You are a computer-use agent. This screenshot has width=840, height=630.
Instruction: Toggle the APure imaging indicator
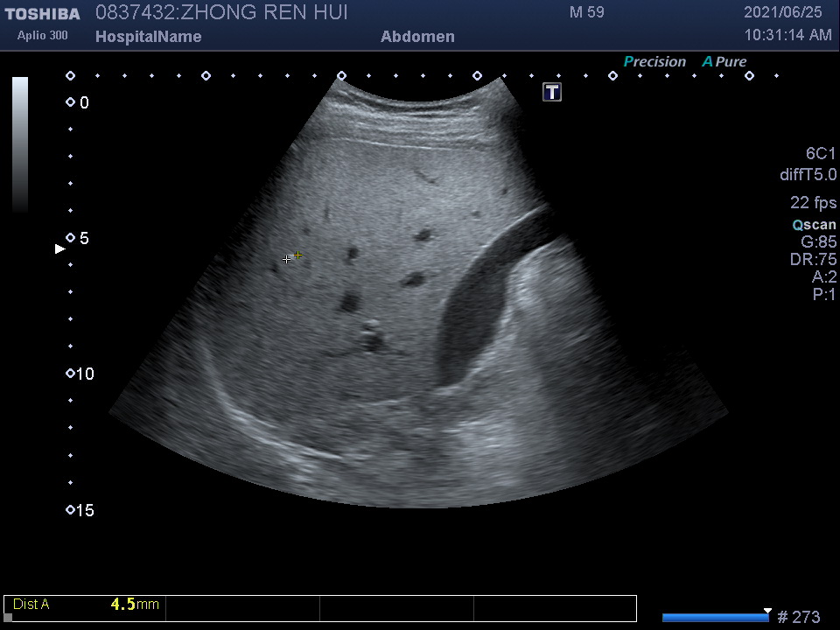point(724,62)
